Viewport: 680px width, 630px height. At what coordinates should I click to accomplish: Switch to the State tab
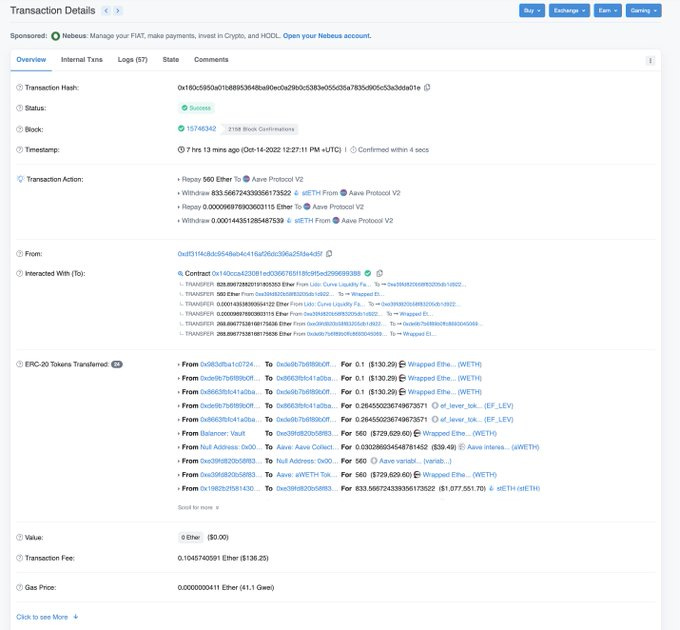[171, 60]
